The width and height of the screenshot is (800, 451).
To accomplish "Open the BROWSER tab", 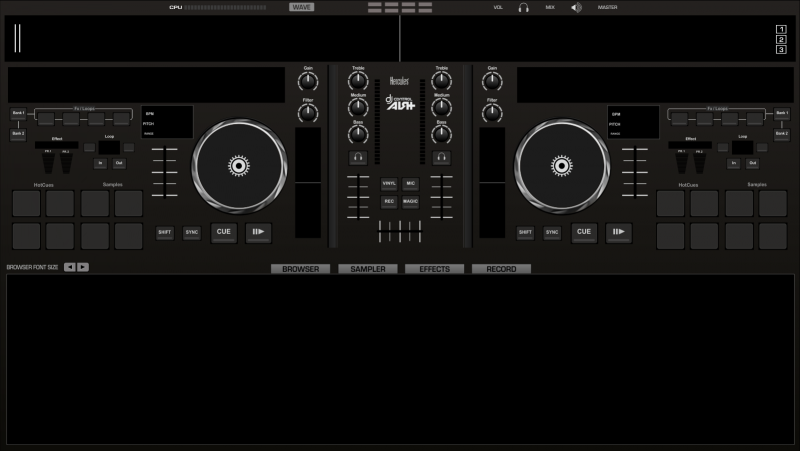I will pos(301,269).
